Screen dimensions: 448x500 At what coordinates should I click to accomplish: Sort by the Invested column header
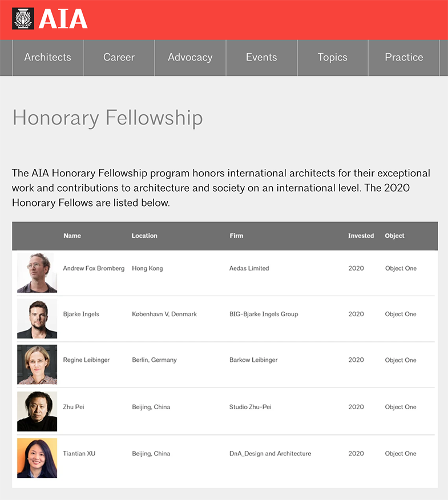[x=361, y=236]
